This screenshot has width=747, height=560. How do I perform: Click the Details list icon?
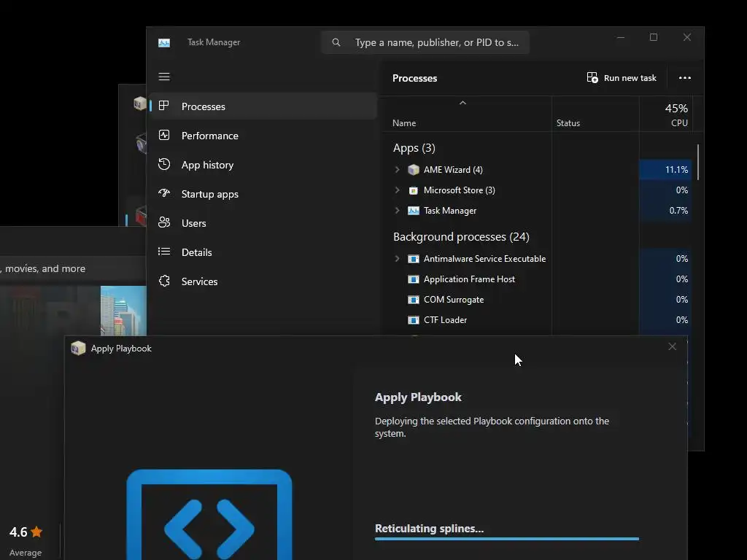pyautogui.click(x=164, y=252)
